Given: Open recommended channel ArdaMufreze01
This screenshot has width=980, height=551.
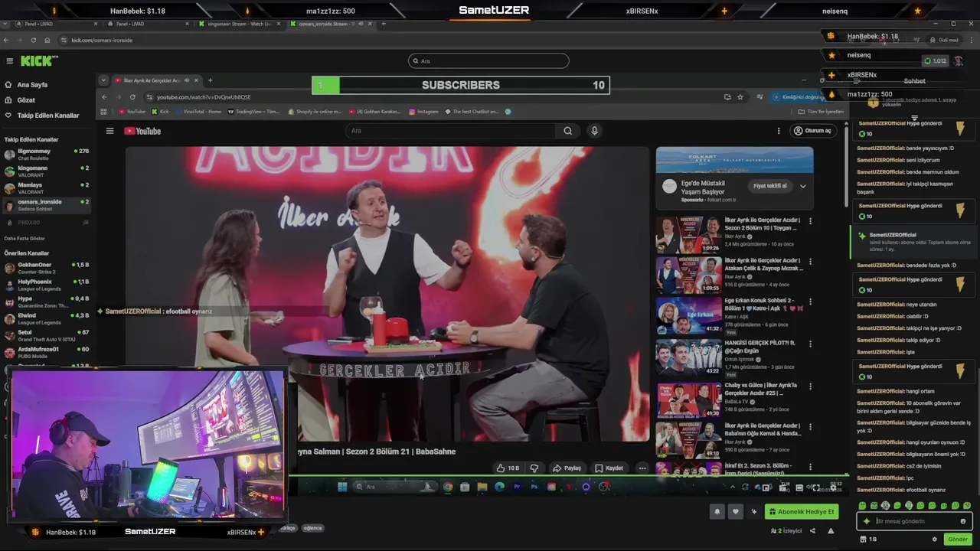Looking at the screenshot, I should (x=46, y=352).
